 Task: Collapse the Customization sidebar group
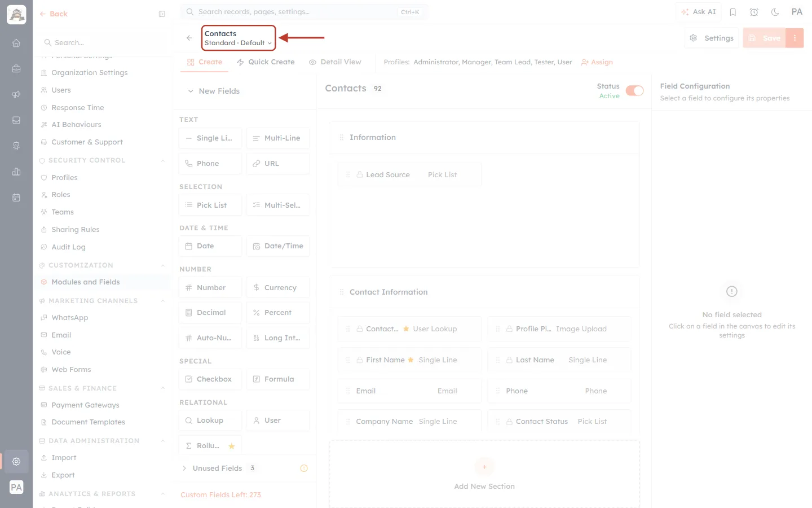coord(162,265)
